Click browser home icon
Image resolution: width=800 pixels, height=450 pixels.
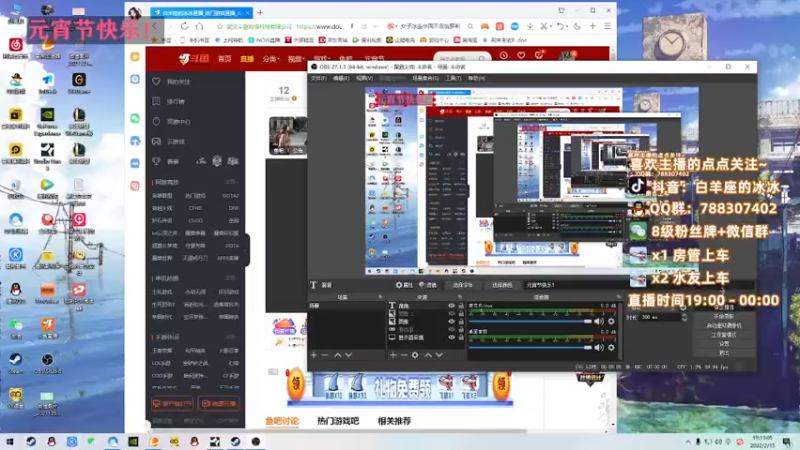click(199, 26)
